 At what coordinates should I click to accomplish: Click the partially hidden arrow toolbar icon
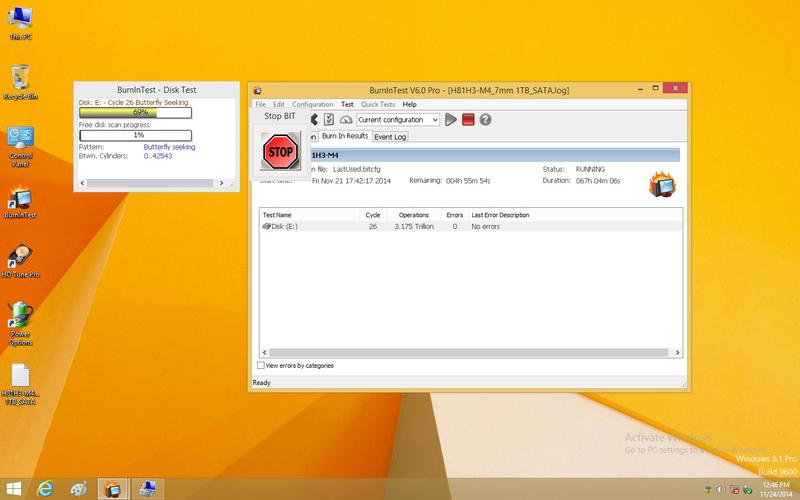click(x=314, y=119)
